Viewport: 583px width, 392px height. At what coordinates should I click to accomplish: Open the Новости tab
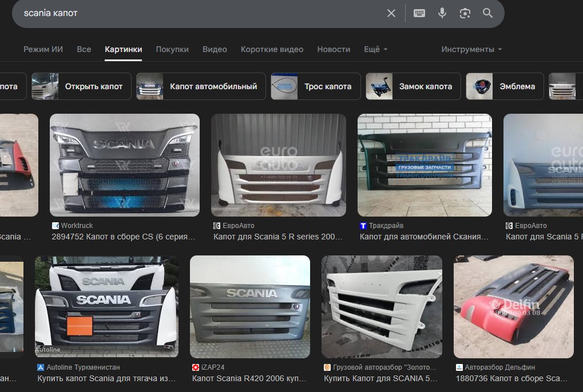(334, 49)
